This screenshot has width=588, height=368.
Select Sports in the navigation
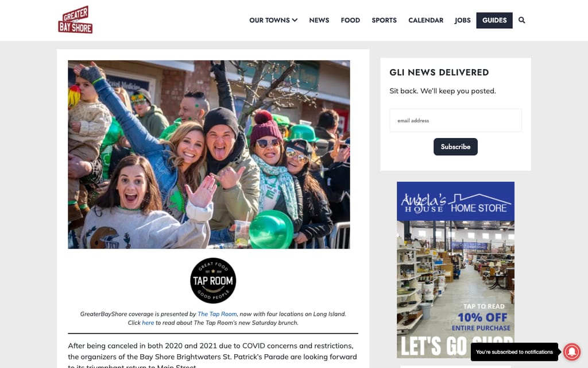coord(384,20)
